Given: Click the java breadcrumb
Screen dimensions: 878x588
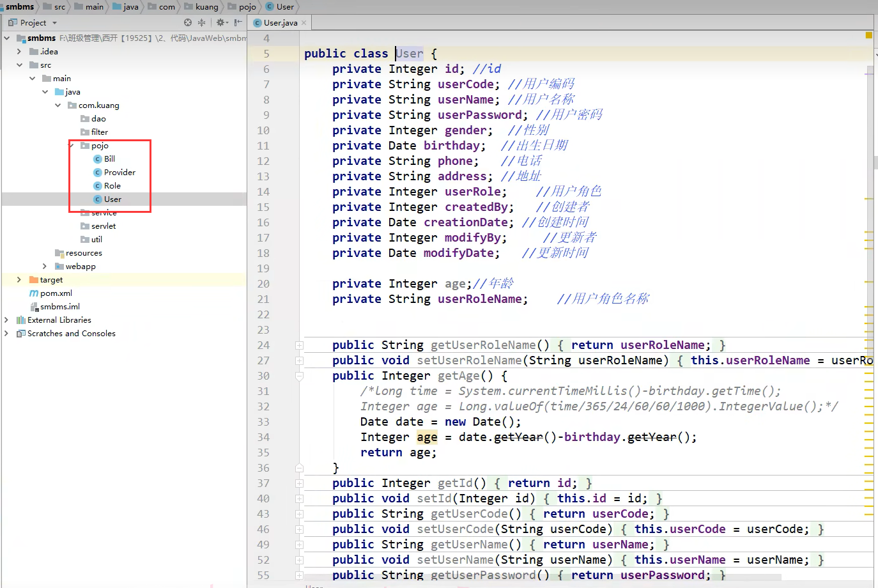Looking at the screenshot, I should click(125, 6).
